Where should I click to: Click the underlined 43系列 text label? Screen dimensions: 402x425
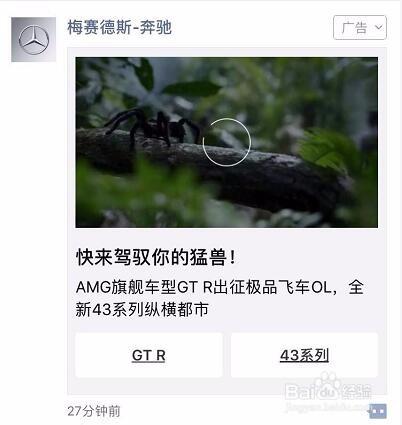[304, 355]
